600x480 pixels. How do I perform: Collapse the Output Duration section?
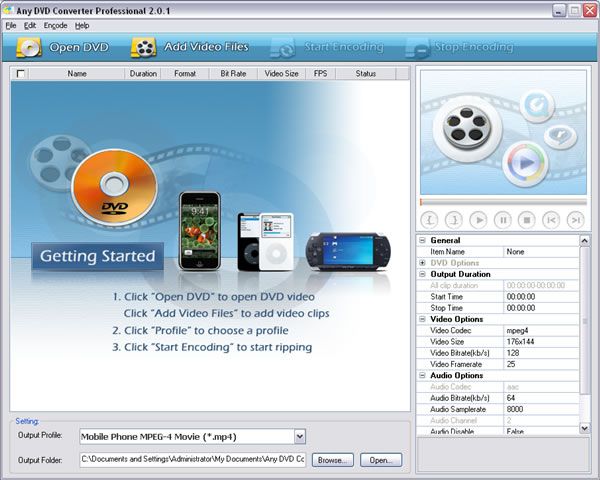coord(422,274)
